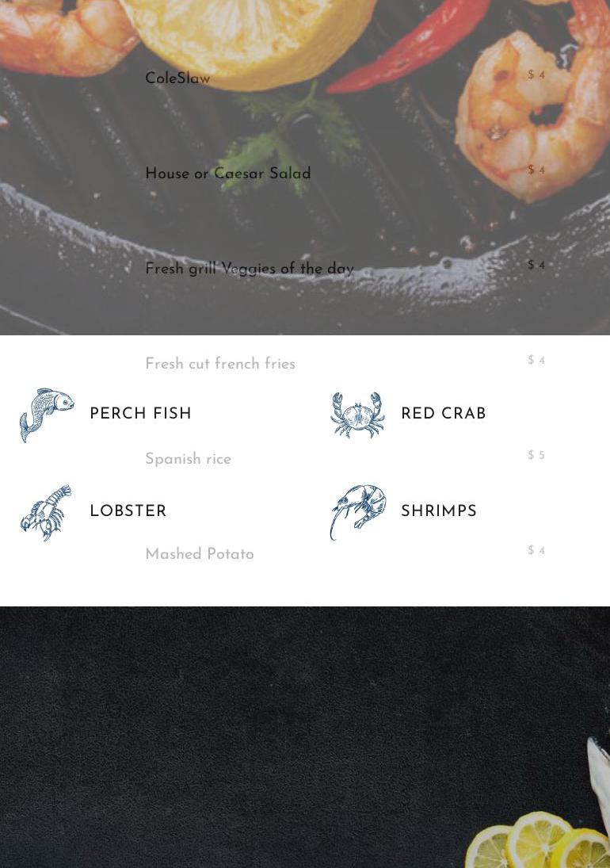
Task: Click the Mashed Potato menu item
Action: pyautogui.click(x=200, y=554)
